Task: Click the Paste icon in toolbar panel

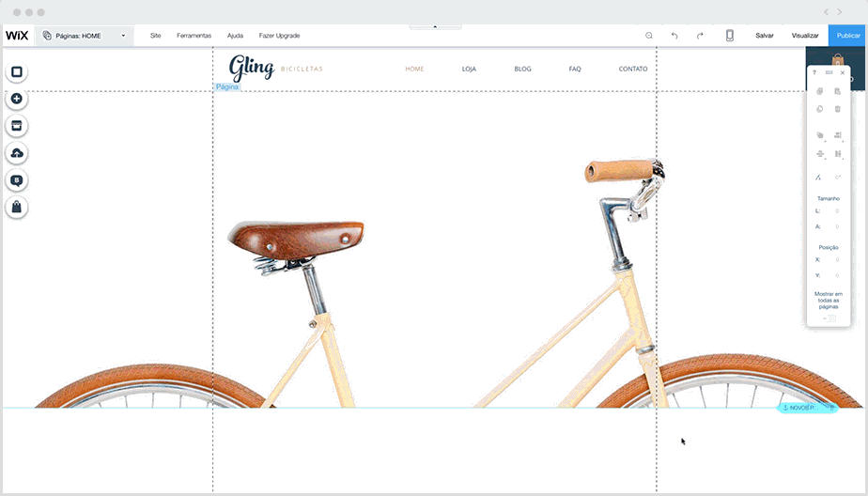Action: (838, 91)
